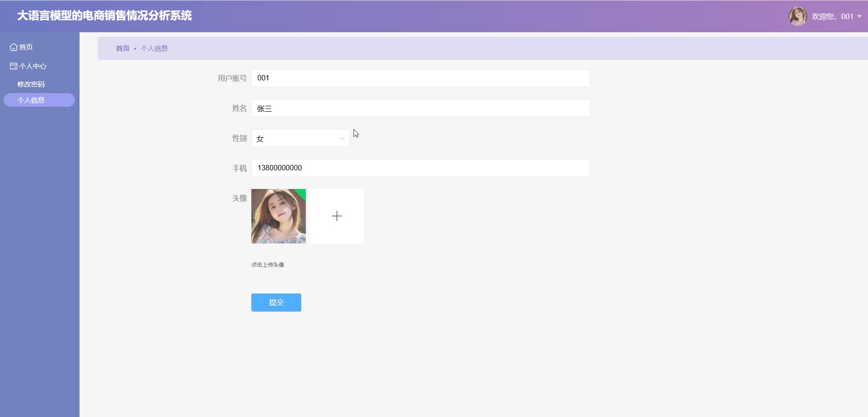Click the 用户账号 input field with 001
Image resolution: width=868 pixels, height=417 pixels.
click(x=421, y=78)
